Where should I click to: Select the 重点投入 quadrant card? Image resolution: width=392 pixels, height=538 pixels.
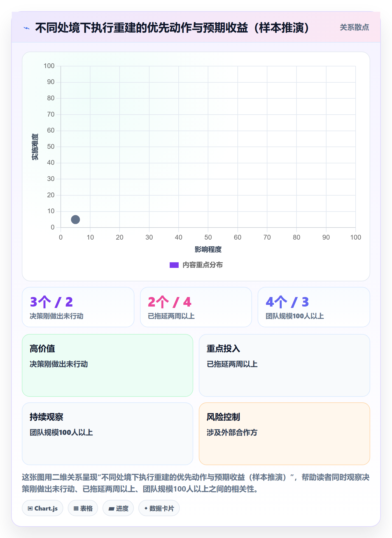click(284, 365)
